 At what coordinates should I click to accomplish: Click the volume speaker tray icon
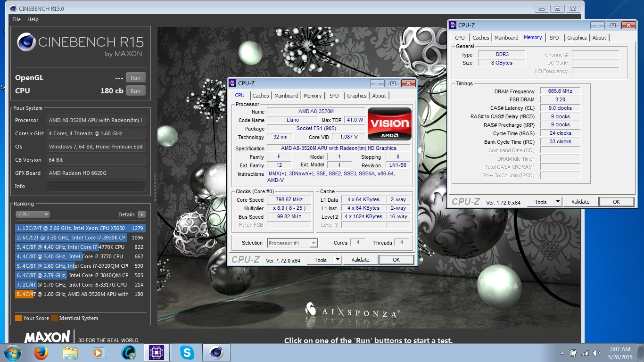(597, 353)
